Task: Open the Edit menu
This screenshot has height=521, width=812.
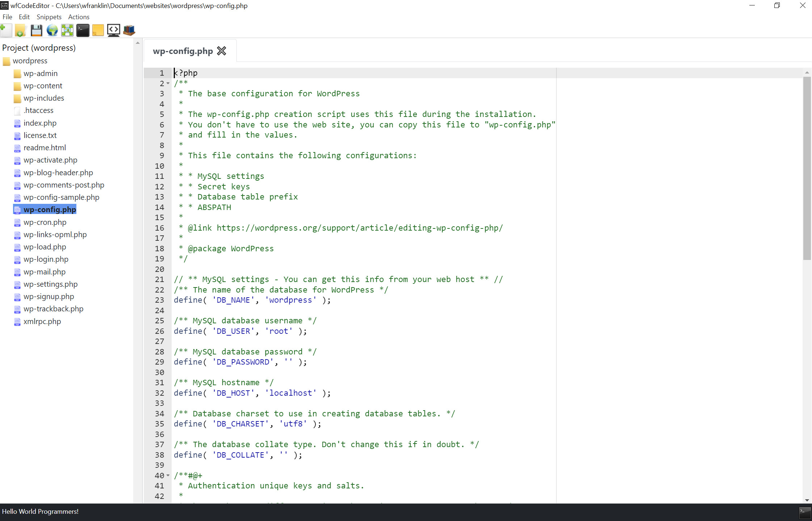Action: point(24,17)
